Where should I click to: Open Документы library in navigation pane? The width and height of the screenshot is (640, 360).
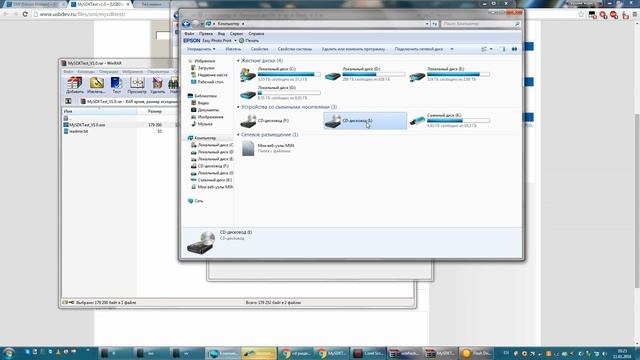tap(205, 110)
